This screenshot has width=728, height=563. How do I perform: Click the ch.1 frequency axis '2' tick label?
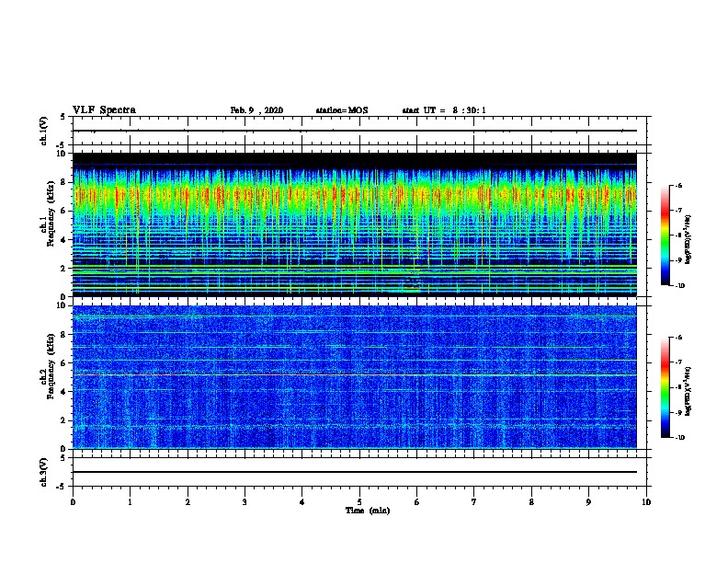click(x=63, y=269)
